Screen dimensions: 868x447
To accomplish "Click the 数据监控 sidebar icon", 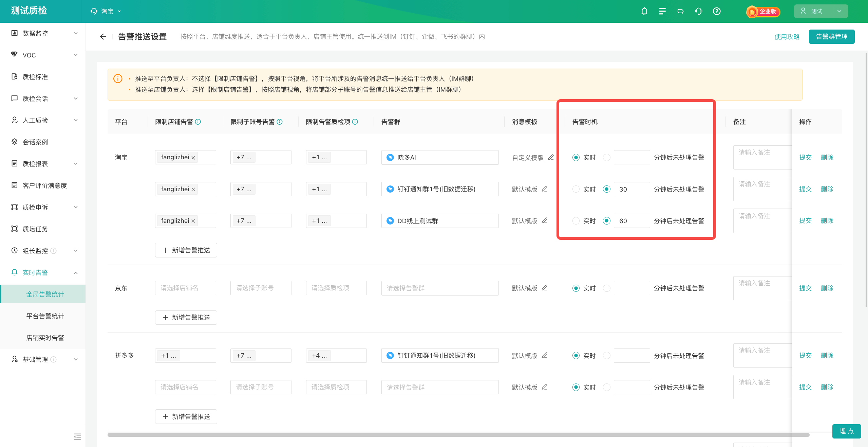I will [14, 33].
